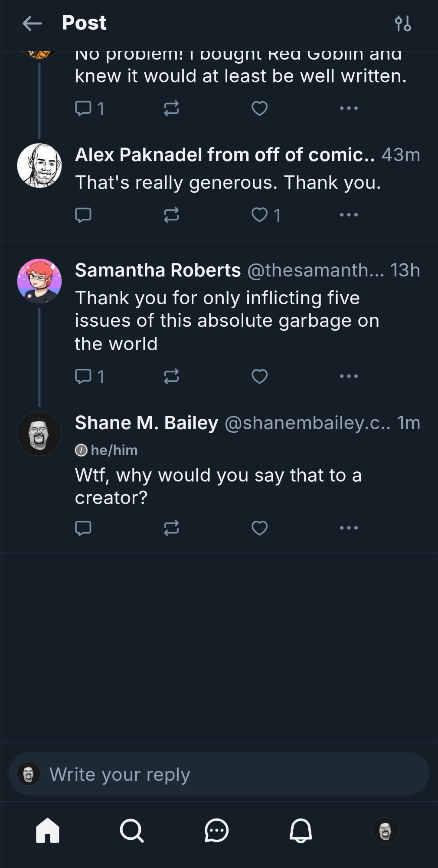
Task: Like Shane M. Bailey's reply
Action: (260, 528)
